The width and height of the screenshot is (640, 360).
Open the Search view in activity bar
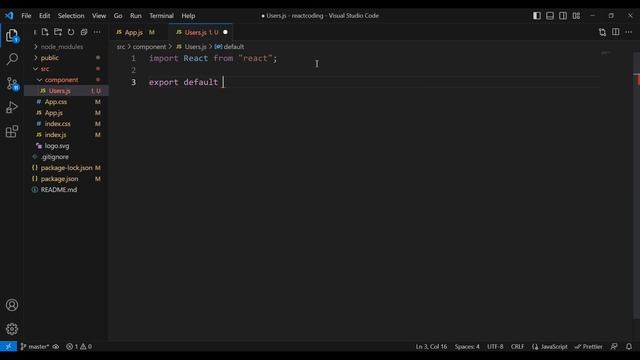(12, 59)
